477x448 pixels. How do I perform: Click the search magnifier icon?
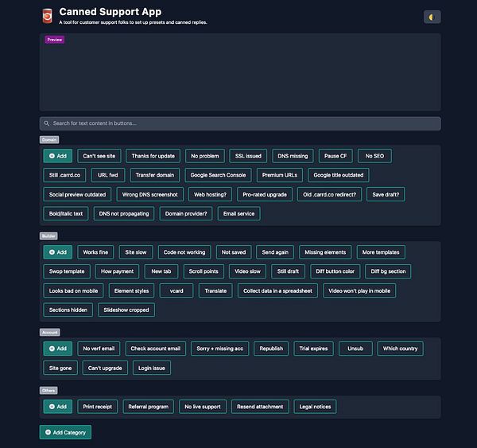tap(47, 123)
